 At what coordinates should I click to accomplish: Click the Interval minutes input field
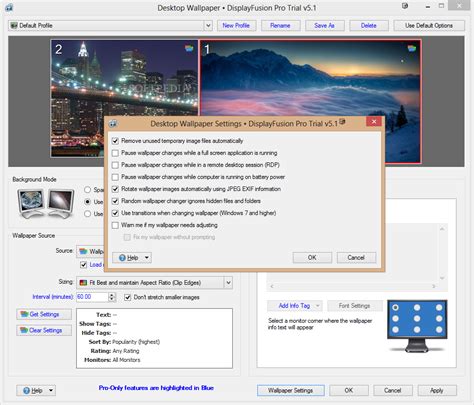tap(92, 297)
